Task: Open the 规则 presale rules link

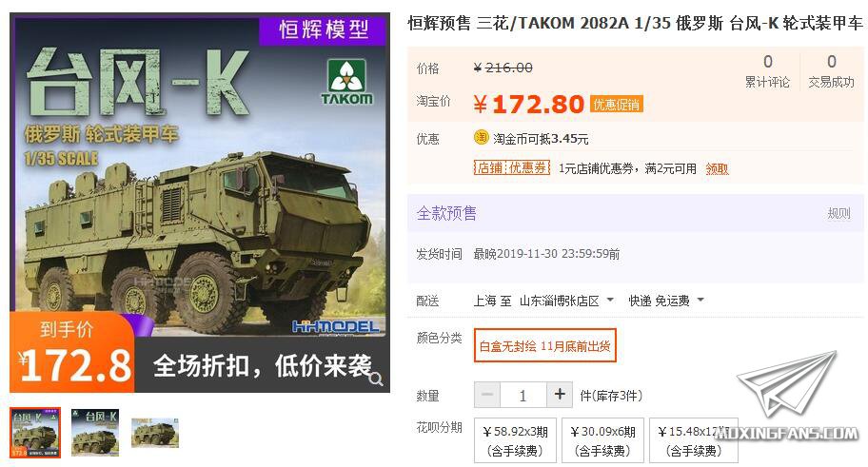Action: pos(838,213)
